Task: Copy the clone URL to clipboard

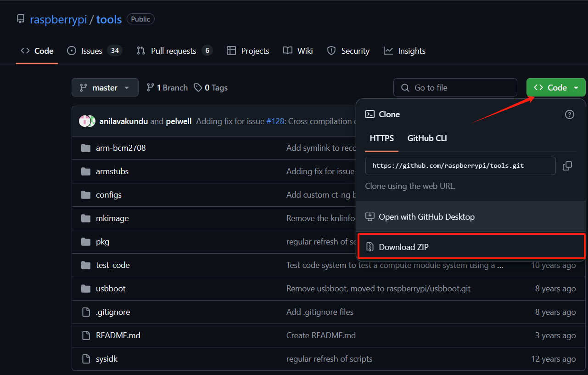Action: point(567,165)
